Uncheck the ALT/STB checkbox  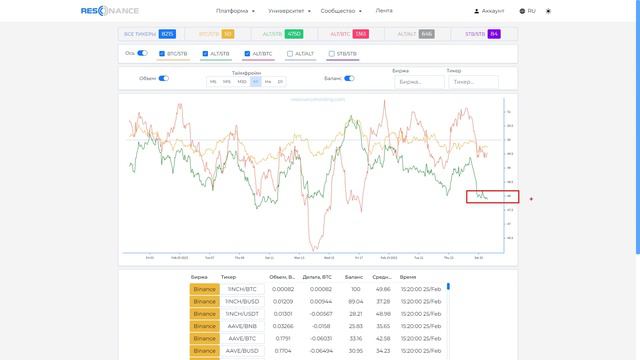pyautogui.click(x=205, y=53)
